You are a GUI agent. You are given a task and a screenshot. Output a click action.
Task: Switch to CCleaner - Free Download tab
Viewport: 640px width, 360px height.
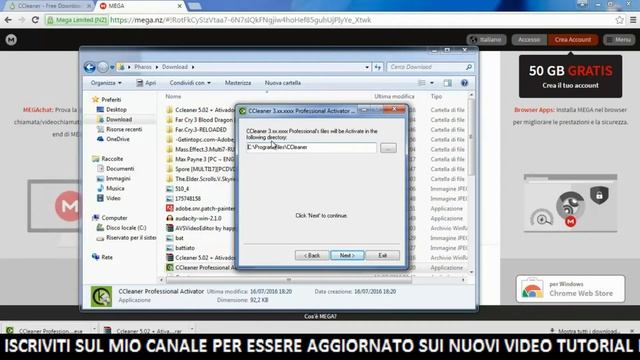pos(48,6)
